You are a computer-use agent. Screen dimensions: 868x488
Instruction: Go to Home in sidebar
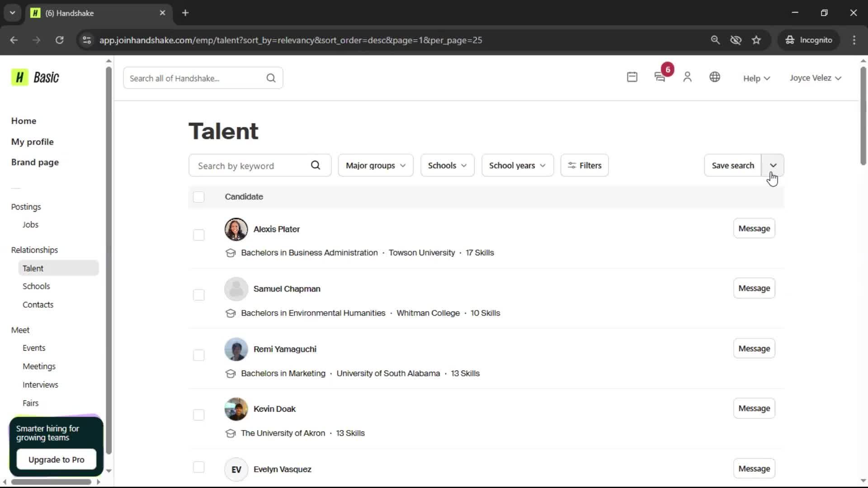(24, 121)
